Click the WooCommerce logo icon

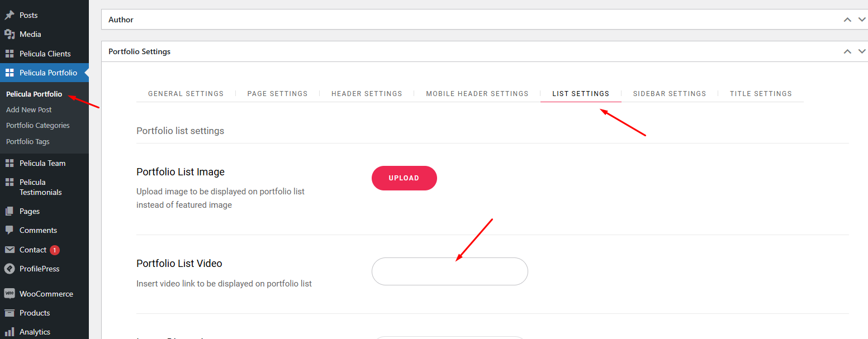[x=10, y=294]
